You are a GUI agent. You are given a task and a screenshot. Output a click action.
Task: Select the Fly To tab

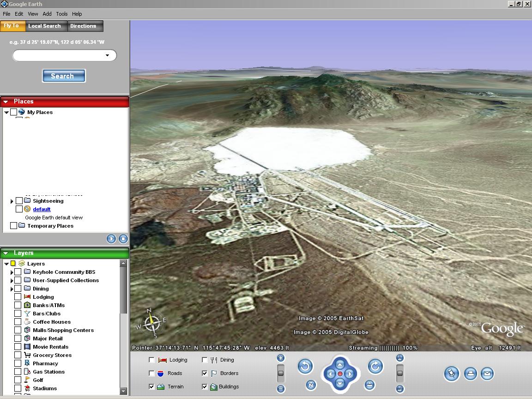(12, 26)
